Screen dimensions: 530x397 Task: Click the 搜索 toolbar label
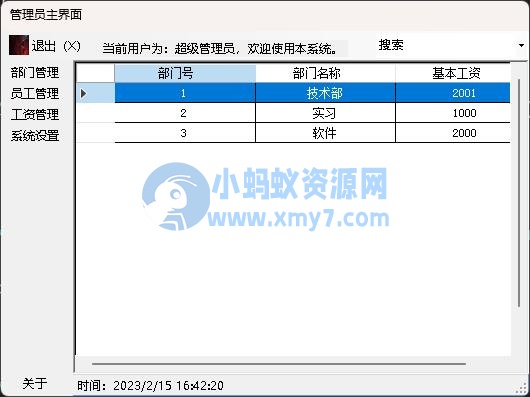pyautogui.click(x=391, y=45)
